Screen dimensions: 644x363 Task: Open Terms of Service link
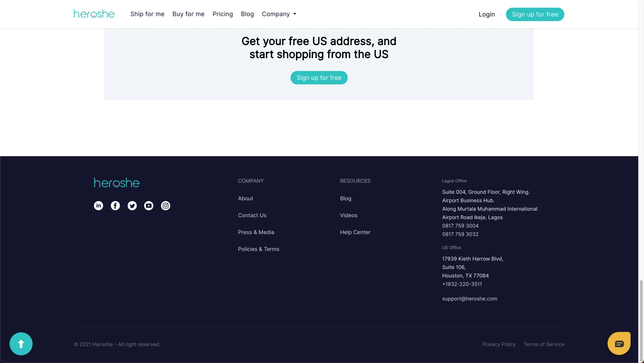coord(544,344)
